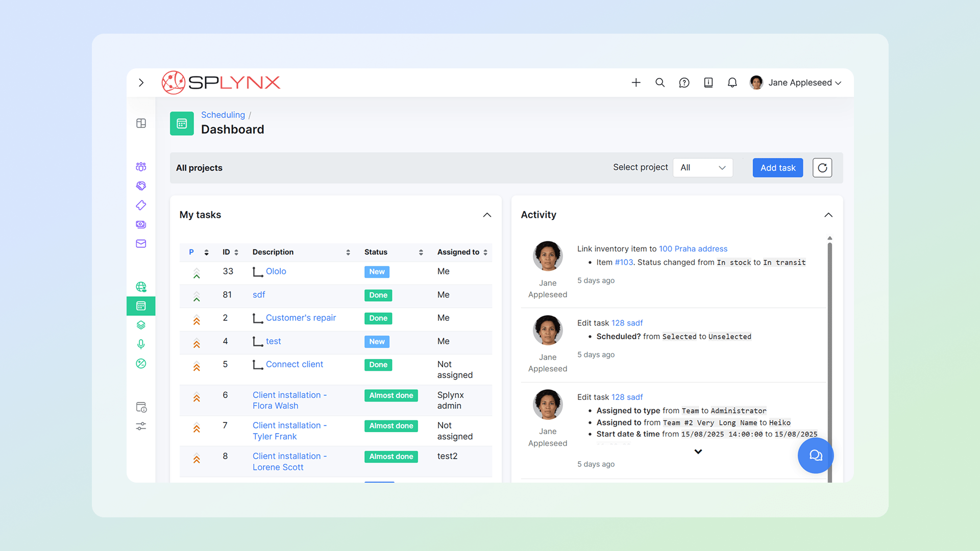Image resolution: width=980 pixels, height=551 pixels.
Task: Open Messages via the envelope icon
Action: [141, 243]
